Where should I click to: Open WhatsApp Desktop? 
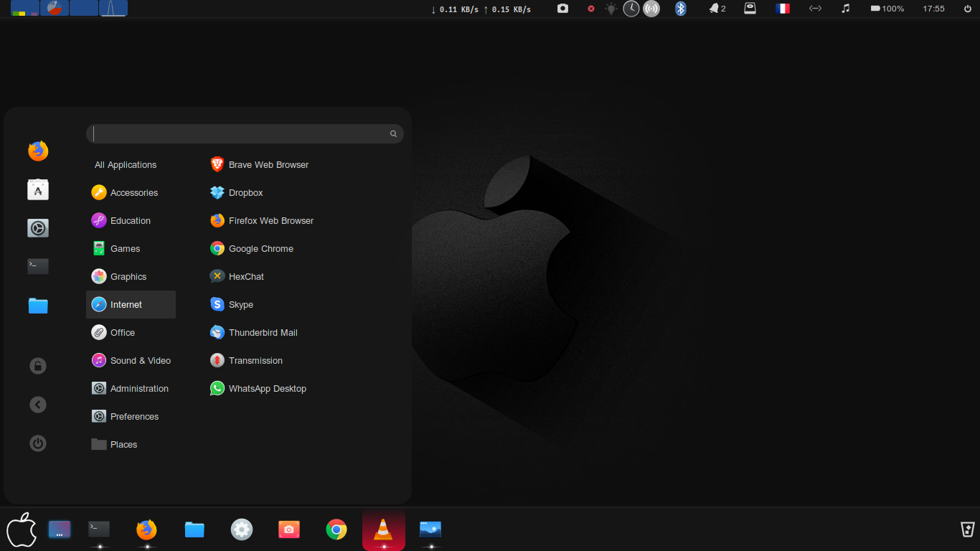[x=258, y=388]
